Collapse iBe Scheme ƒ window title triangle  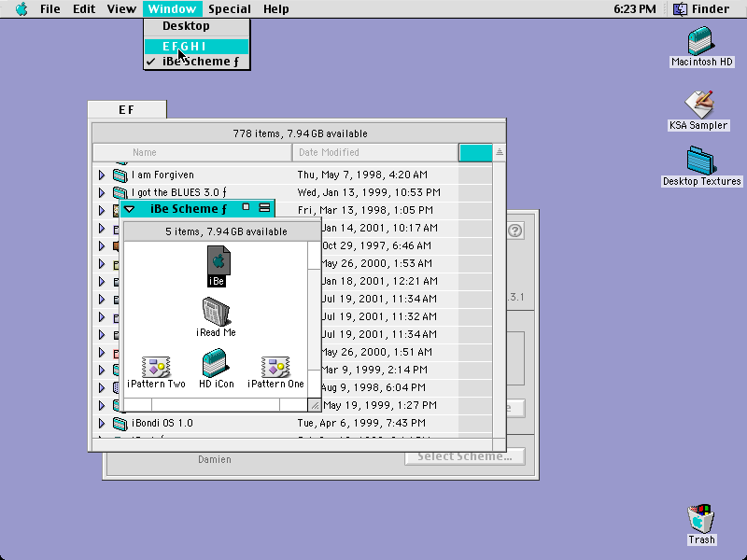click(129, 209)
